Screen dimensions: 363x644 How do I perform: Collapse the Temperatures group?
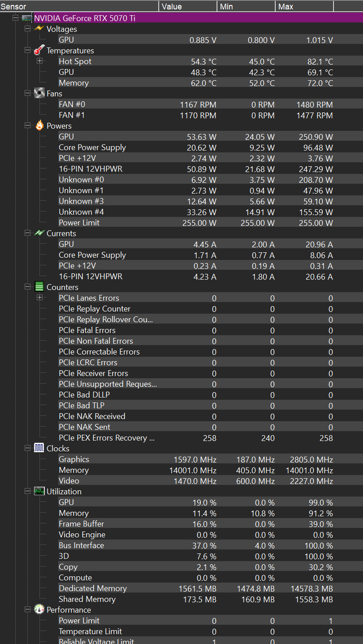(28, 50)
